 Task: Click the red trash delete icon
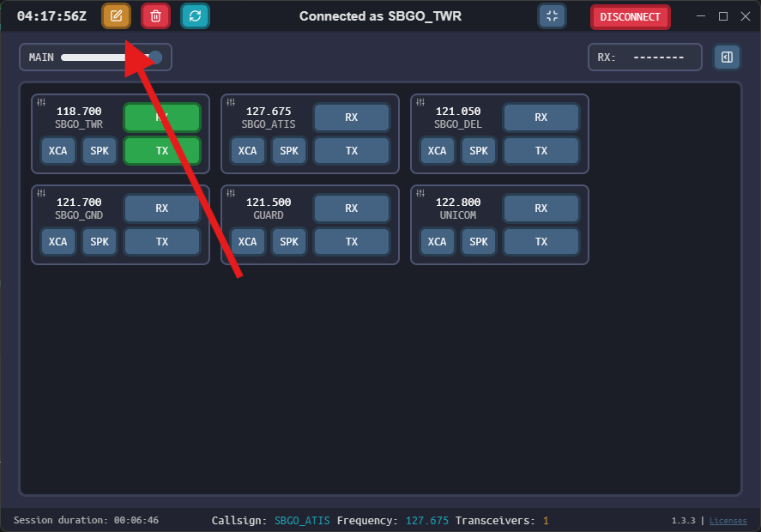pyautogui.click(x=155, y=16)
